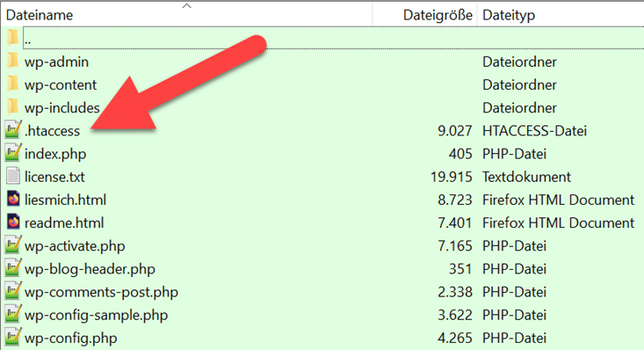Click 'Firefox HTML Document' in the liesmich.html row
This screenshot has width=644, height=350.
pyautogui.click(x=558, y=200)
